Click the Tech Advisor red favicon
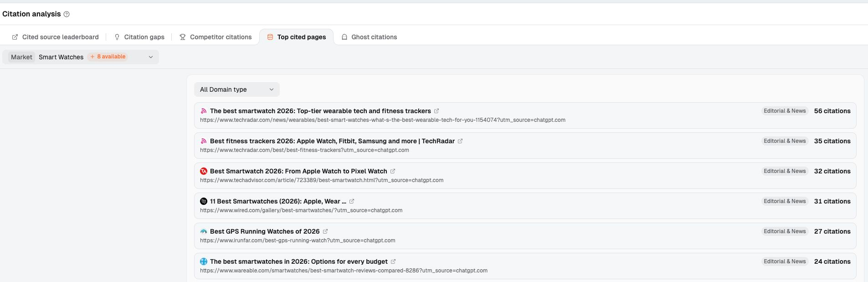 coord(204,171)
